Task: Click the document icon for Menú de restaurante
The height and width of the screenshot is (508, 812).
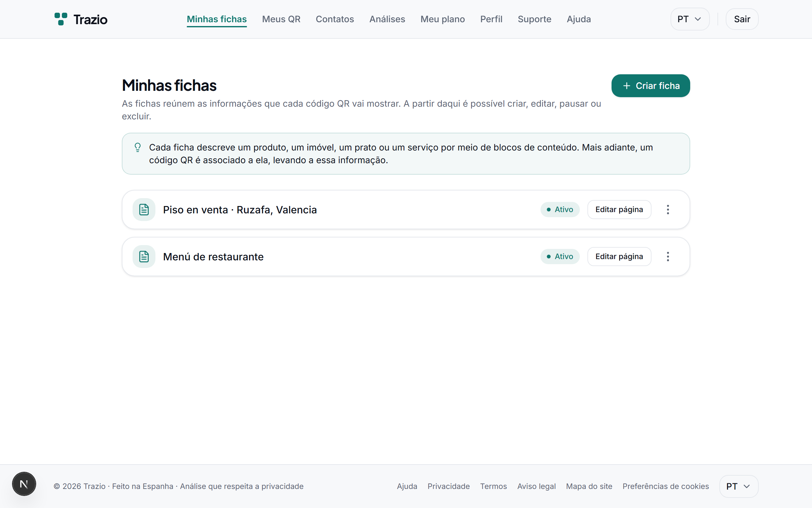Action: (x=144, y=257)
